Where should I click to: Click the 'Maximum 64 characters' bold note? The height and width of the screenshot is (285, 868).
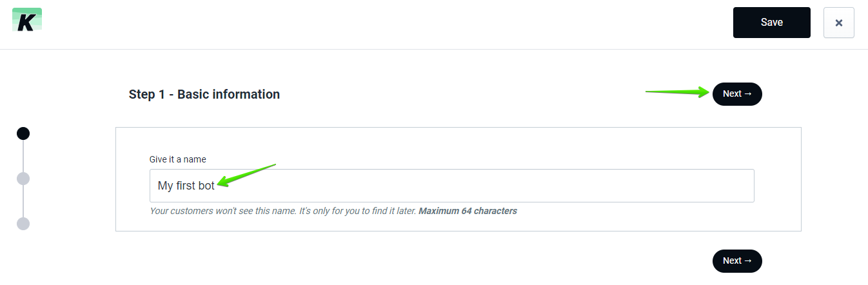tap(468, 211)
